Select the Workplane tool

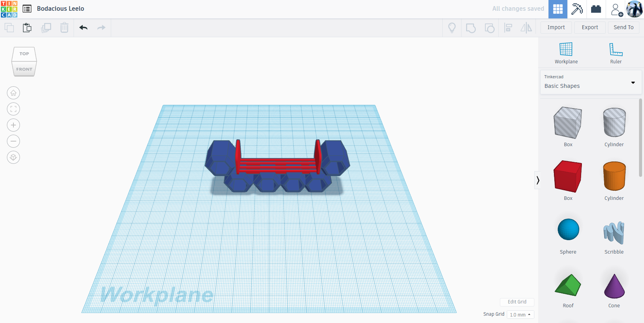pos(566,53)
